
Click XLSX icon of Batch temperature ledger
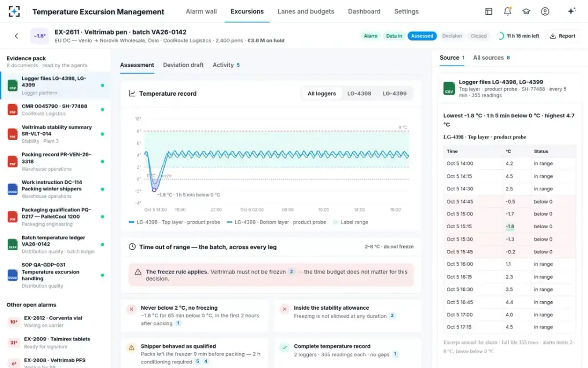click(12, 244)
